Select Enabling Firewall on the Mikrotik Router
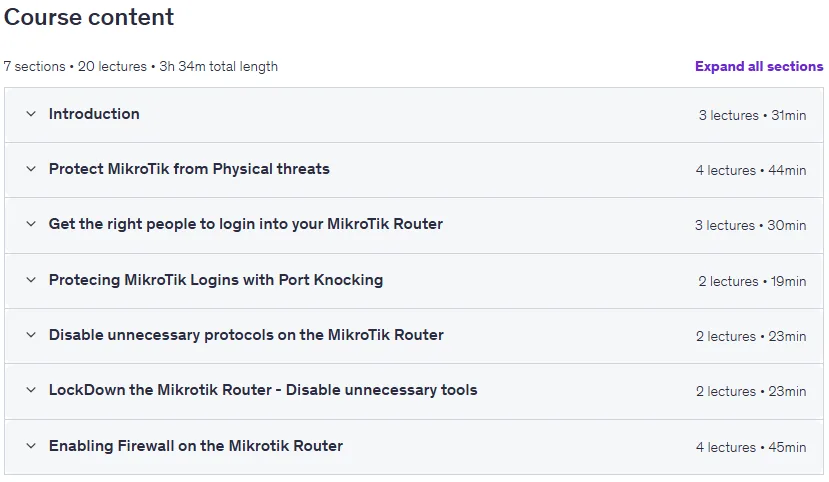 [196, 446]
